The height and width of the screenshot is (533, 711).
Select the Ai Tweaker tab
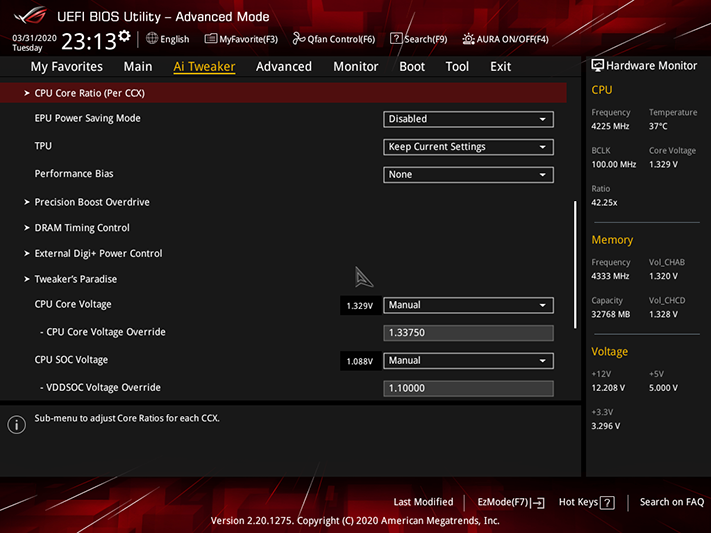tap(204, 67)
